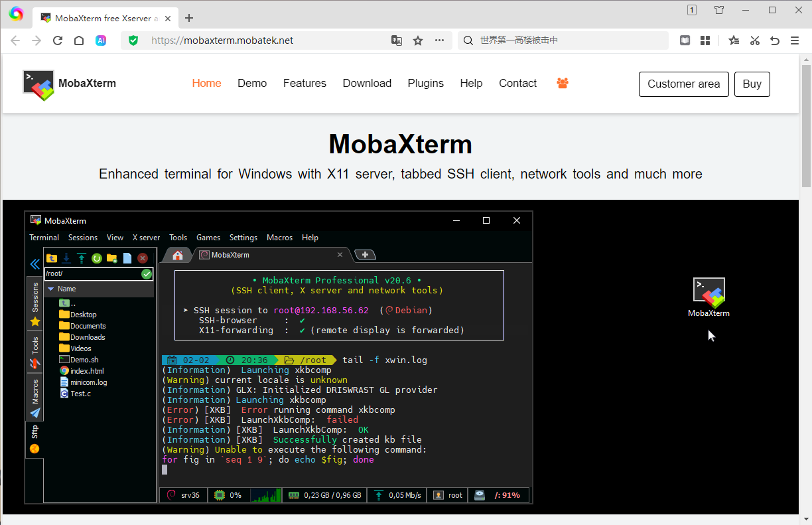Viewport: 812px width, 525px height.
Task: Switch to Macros side tab
Action: [35, 398]
